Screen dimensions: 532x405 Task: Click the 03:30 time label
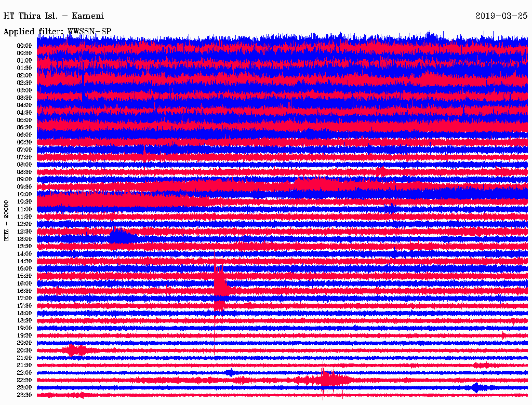point(24,98)
